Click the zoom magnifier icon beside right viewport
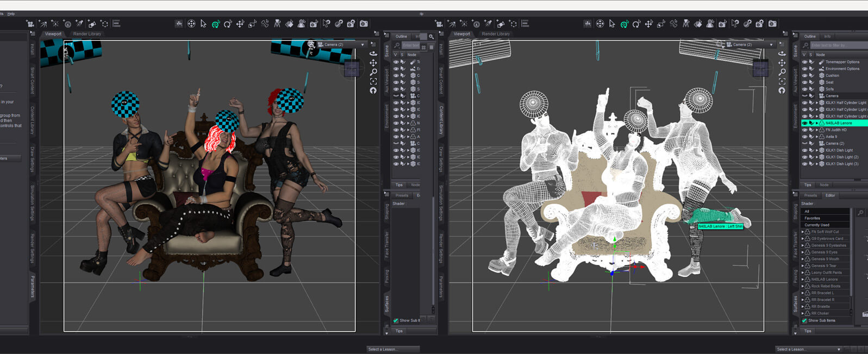 coord(782,72)
